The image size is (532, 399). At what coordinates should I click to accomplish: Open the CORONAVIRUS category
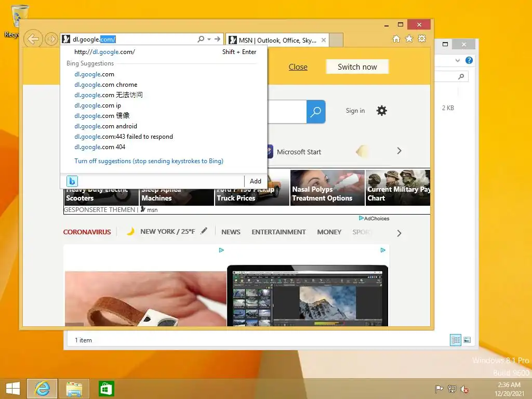click(87, 232)
